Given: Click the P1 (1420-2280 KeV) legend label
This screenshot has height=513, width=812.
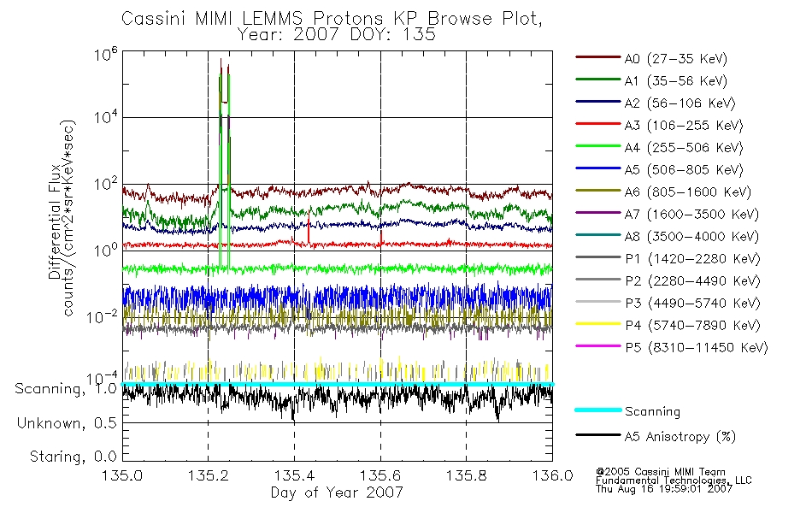Looking at the screenshot, I should click(692, 259).
